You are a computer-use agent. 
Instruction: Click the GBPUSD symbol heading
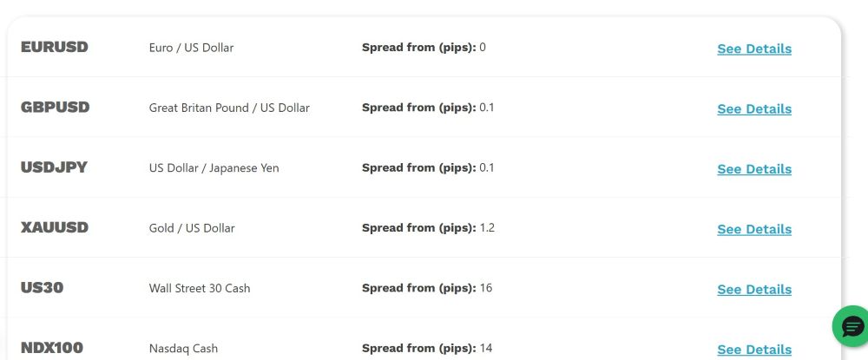[56, 108]
